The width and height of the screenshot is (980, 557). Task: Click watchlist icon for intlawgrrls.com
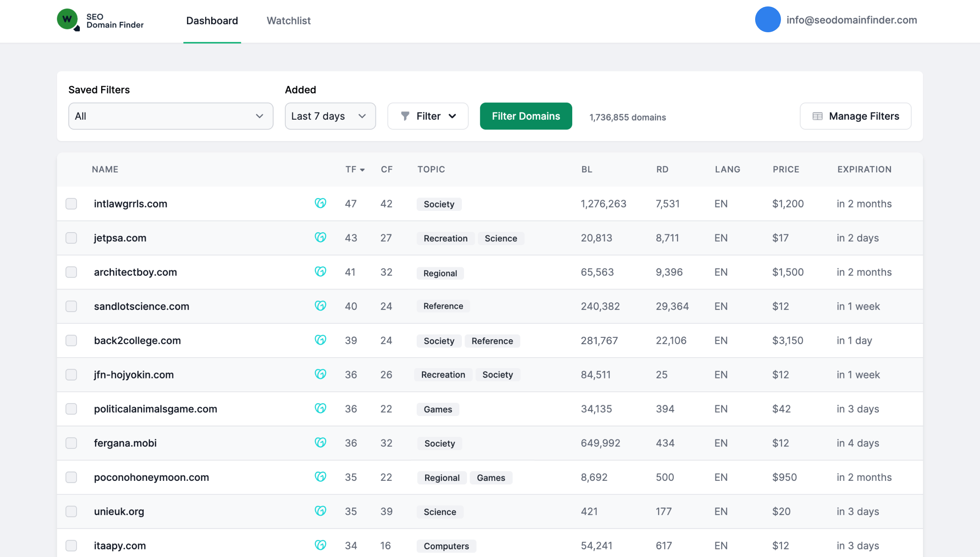320,203
